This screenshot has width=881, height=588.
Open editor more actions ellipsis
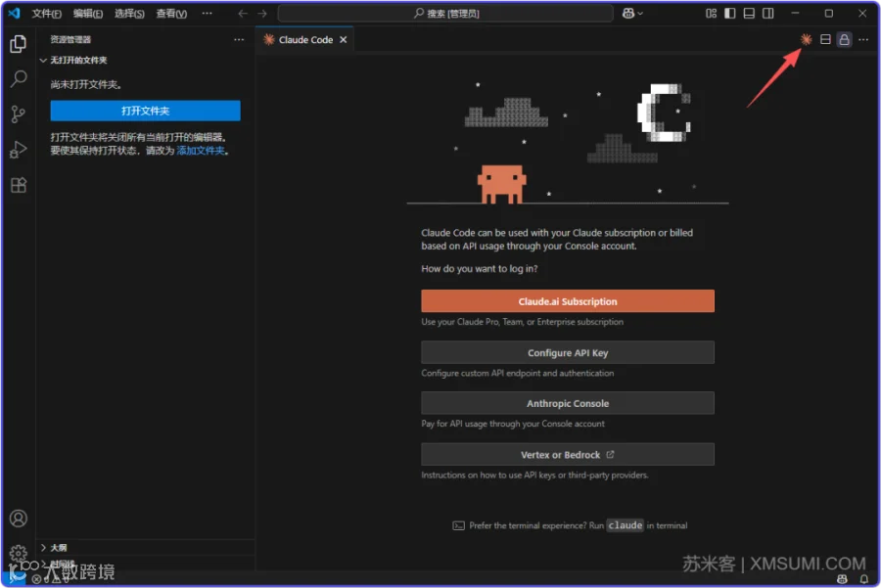pyautogui.click(x=863, y=39)
